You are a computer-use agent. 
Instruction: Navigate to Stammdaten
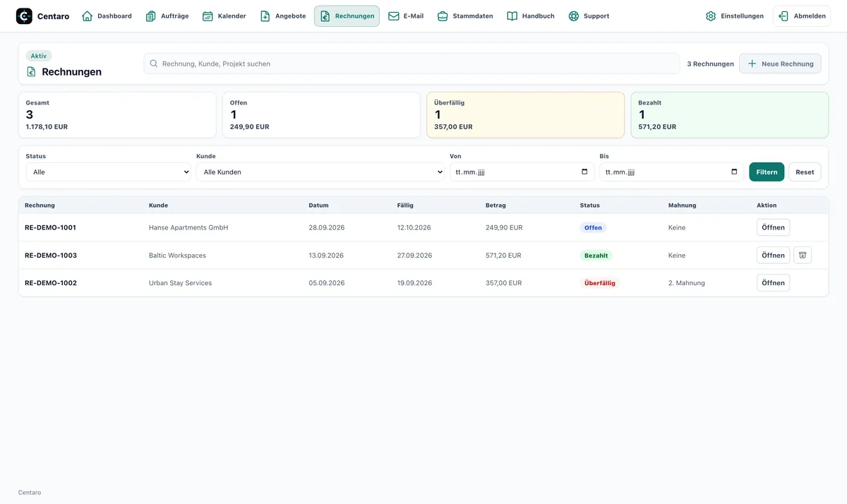pyautogui.click(x=465, y=16)
